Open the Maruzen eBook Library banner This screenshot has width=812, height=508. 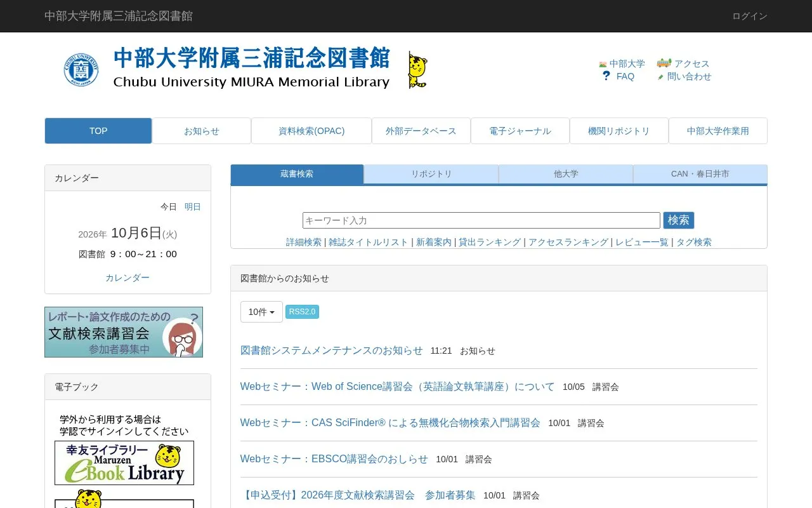pyautogui.click(x=124, y=463)
